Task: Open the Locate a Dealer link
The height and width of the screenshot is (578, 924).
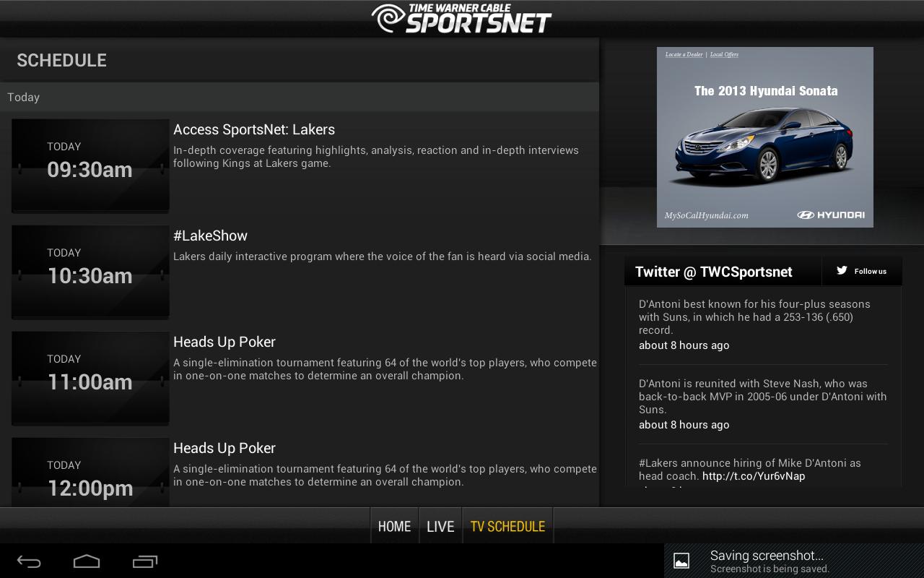Action: point(684,54)
